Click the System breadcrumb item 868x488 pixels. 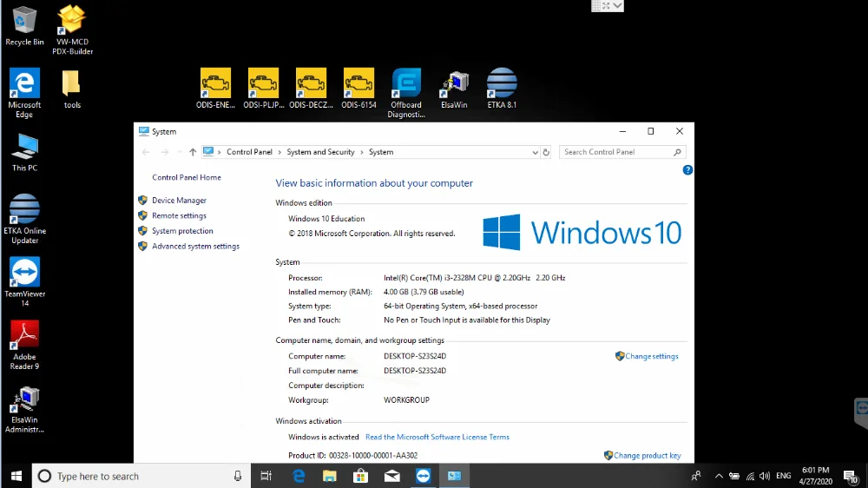381,152
